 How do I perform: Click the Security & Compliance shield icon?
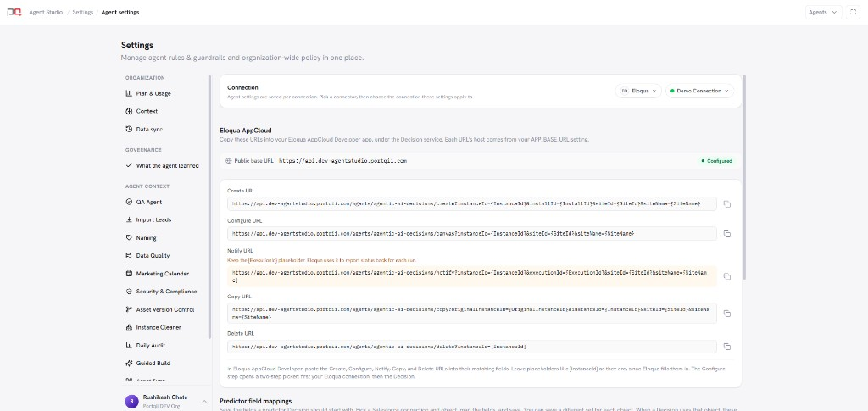(x=129, y=292)
